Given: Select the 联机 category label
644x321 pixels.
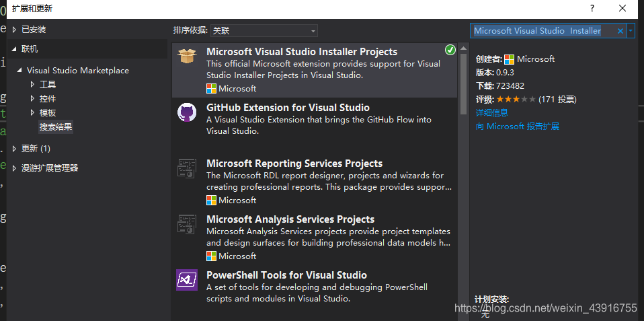Looking at the screenshot, I should click(x=30, y=49).
